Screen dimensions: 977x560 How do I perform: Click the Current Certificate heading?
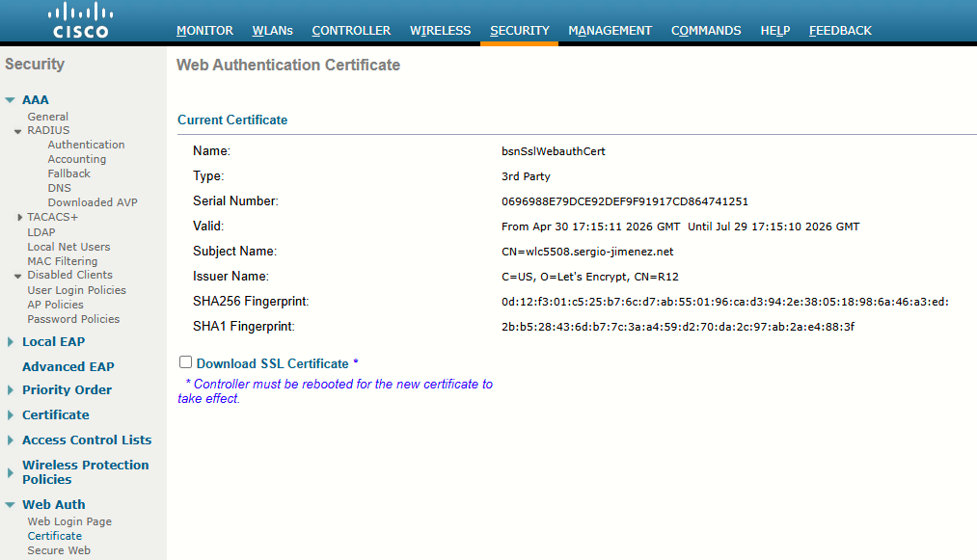(232, 120)
